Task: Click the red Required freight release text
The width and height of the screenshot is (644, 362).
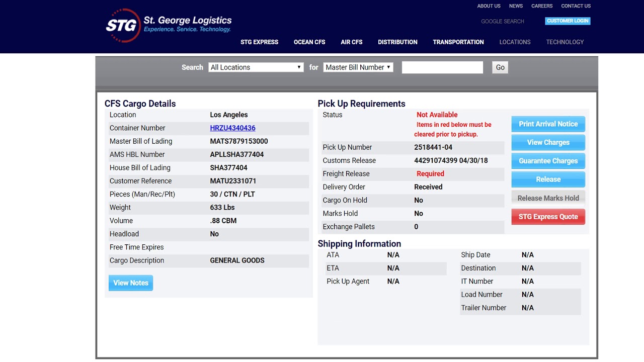Action: coord(430,174)
